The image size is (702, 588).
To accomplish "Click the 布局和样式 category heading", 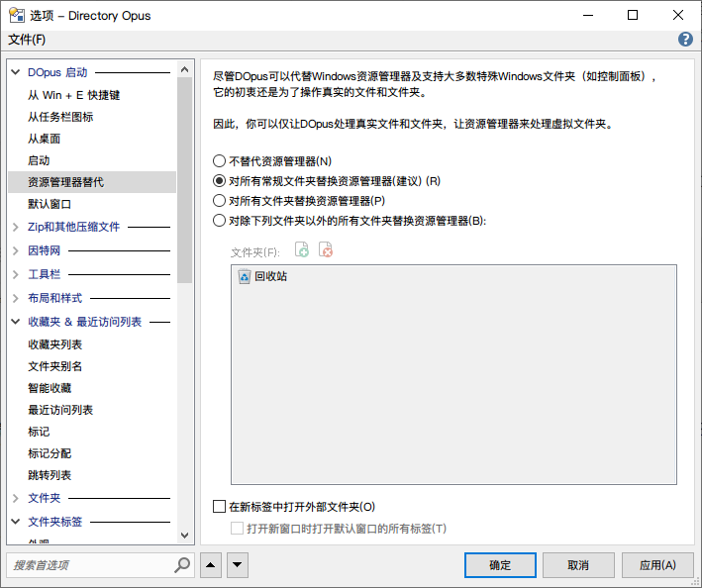I will tap(55, 298).
